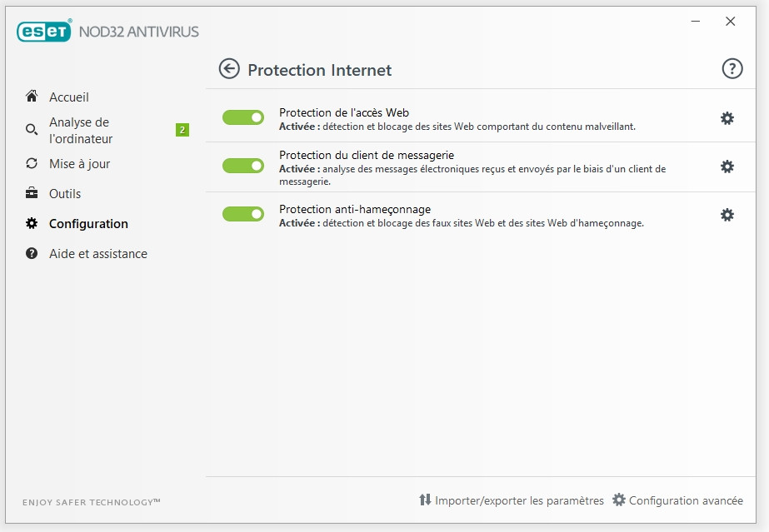The height and width of the screenshot is (532, 769).
Task: Toggle Protection anti-hameçonnage off
Action: pos(242,214)
